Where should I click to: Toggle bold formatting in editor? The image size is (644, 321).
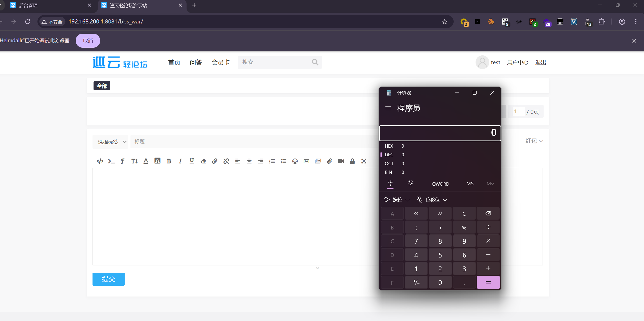(x=169, y=161)
